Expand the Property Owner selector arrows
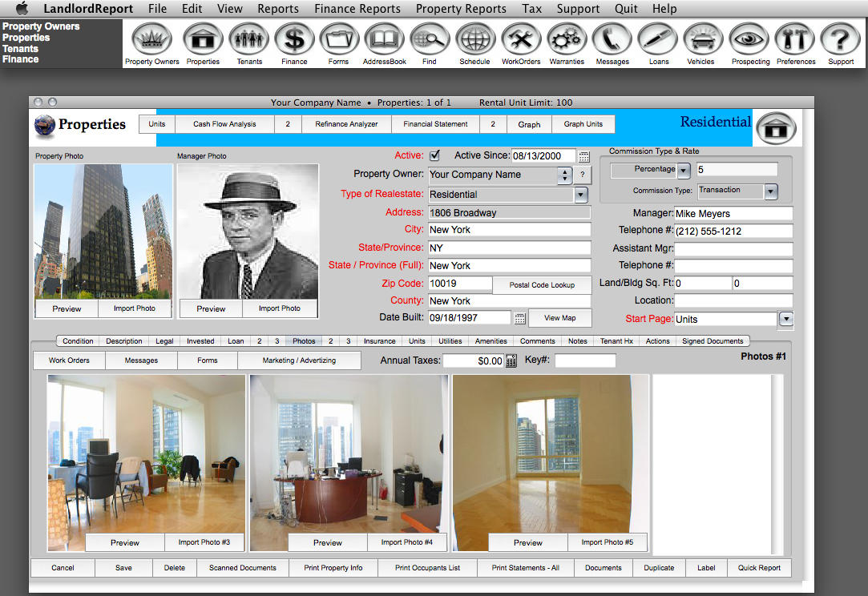The image size is (868, 596). click(565, 175)
